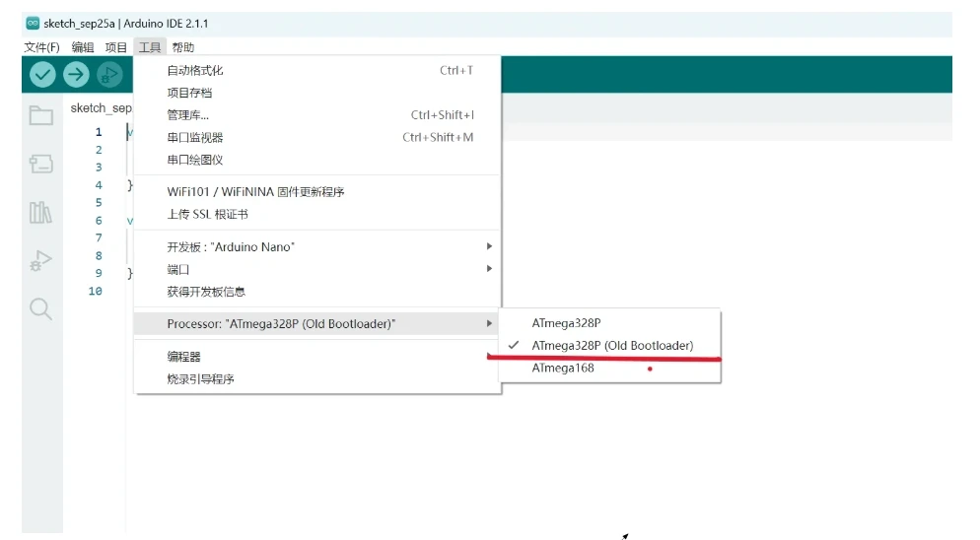Open the Search magnifier sidebar icon
This screenshot has height=540, width=980.
click(x=40, y=309)
